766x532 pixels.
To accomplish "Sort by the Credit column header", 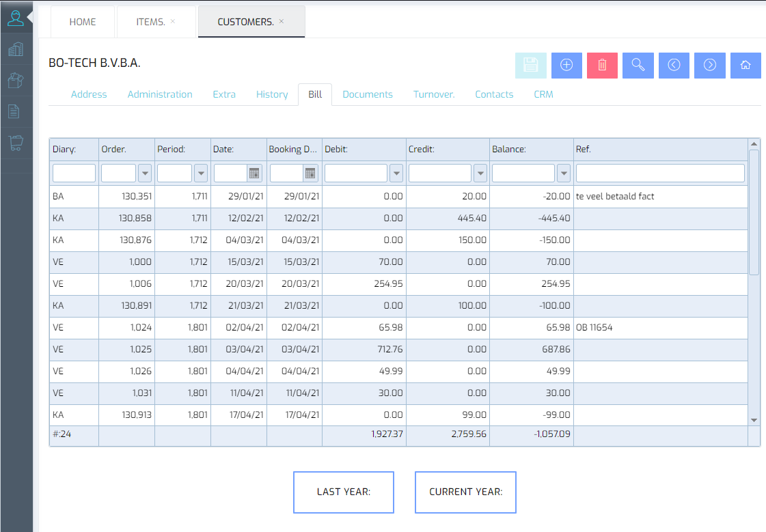I will tap(448, 150).
